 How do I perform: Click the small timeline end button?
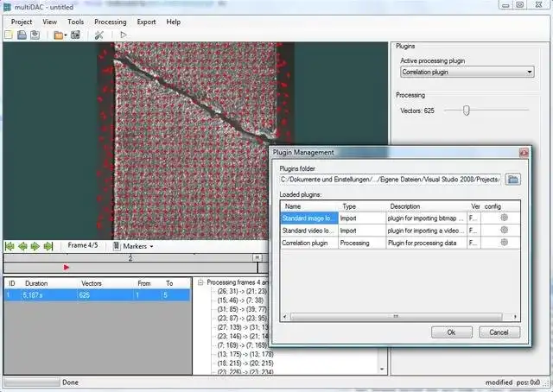(257, 257)
